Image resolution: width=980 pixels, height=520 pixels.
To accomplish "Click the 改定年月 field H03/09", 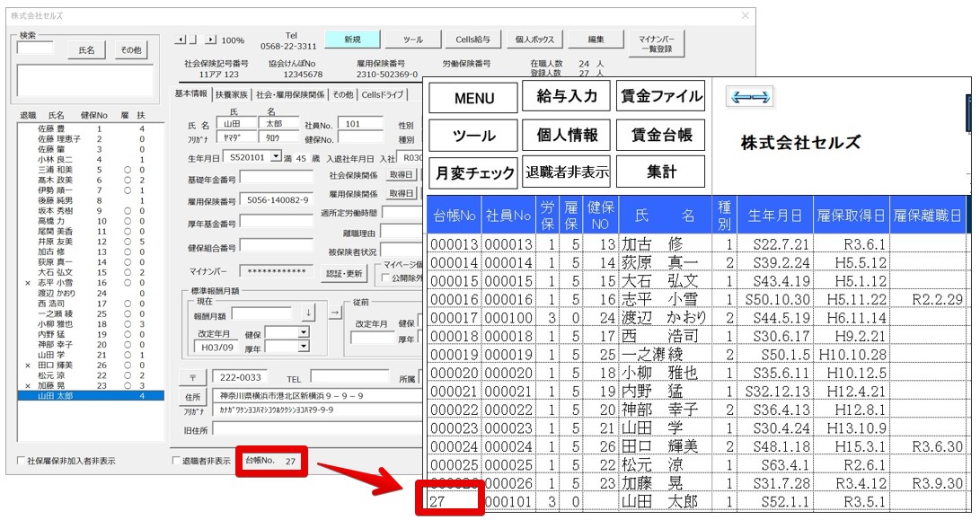I will 217,347.
